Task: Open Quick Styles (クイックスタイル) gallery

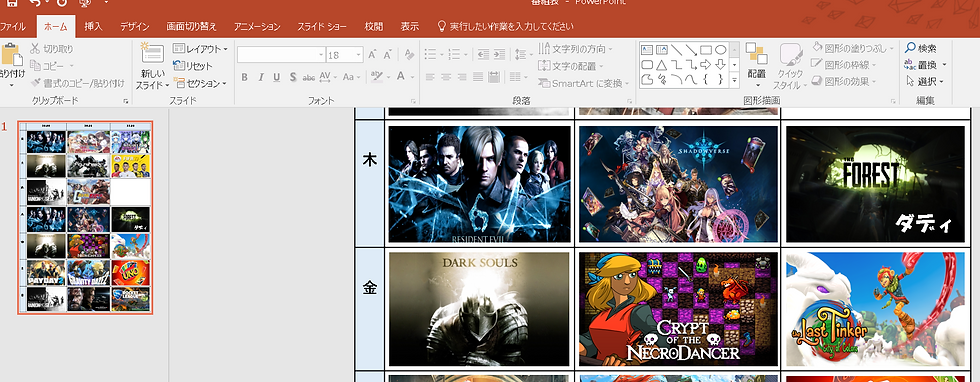Action: [x=791, y=66]
